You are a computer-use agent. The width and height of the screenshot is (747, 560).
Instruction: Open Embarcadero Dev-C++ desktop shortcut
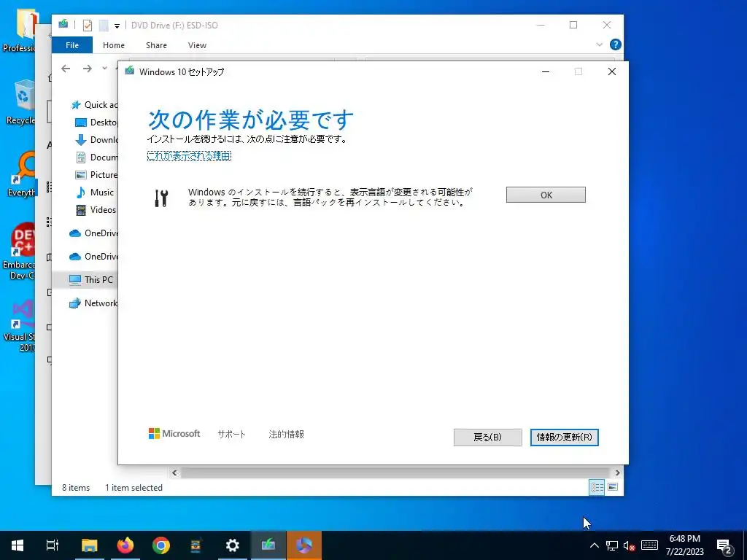tap(20, 251)
